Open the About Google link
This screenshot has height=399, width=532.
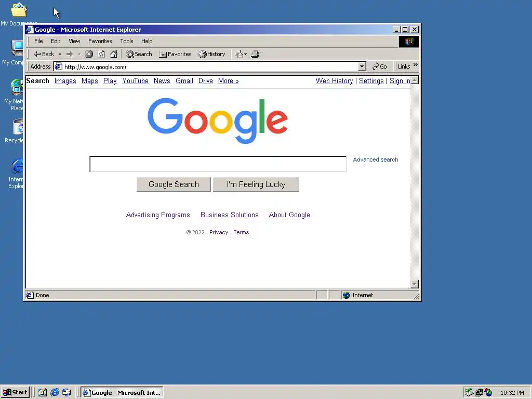tap(289, 215)
